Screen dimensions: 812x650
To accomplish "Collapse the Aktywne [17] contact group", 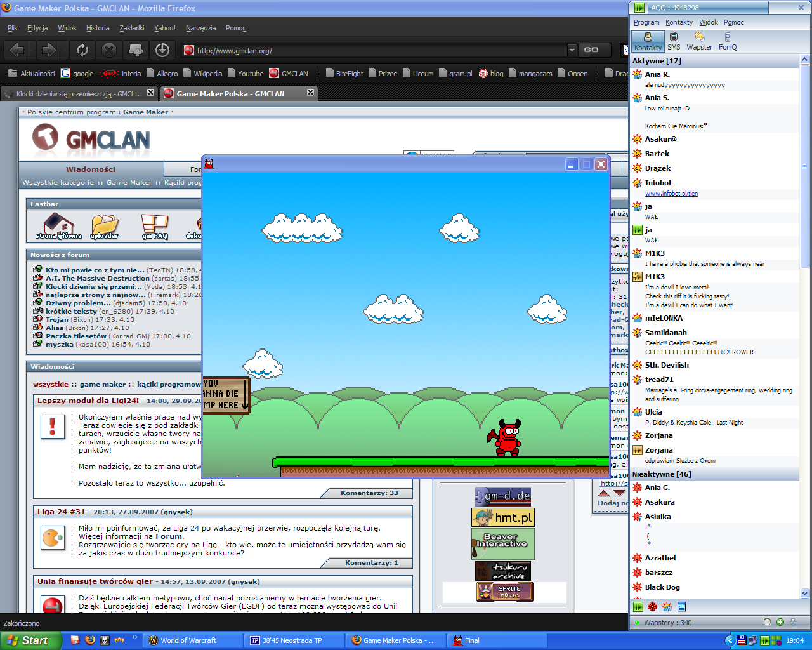I will coord(657,61).
